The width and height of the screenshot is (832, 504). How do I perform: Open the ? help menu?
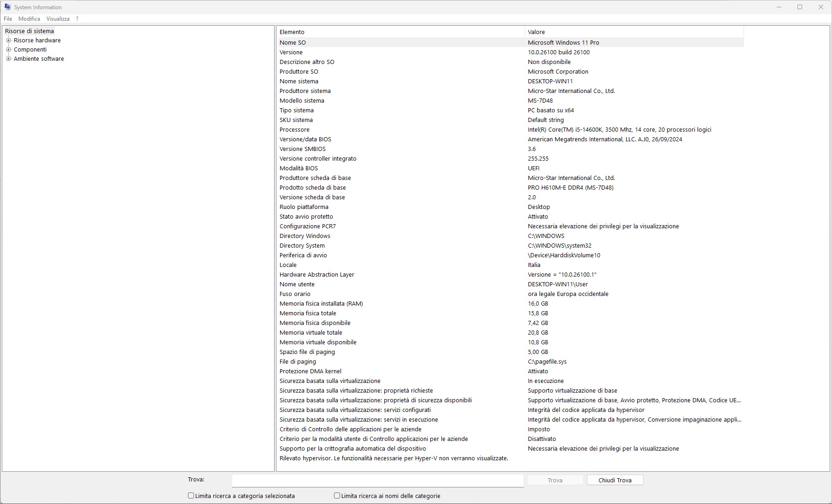(x=77, y=19)
